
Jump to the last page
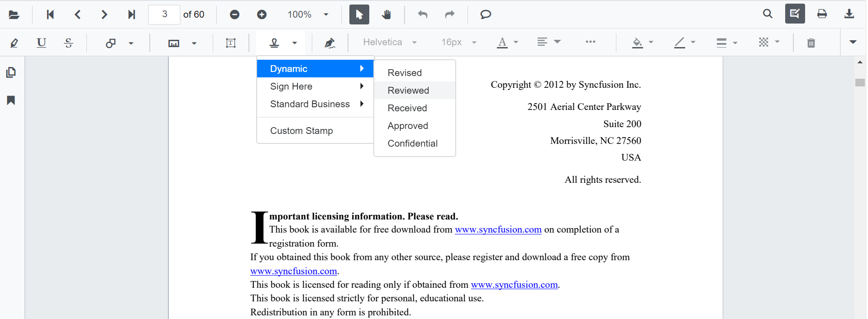coord(131,14)
